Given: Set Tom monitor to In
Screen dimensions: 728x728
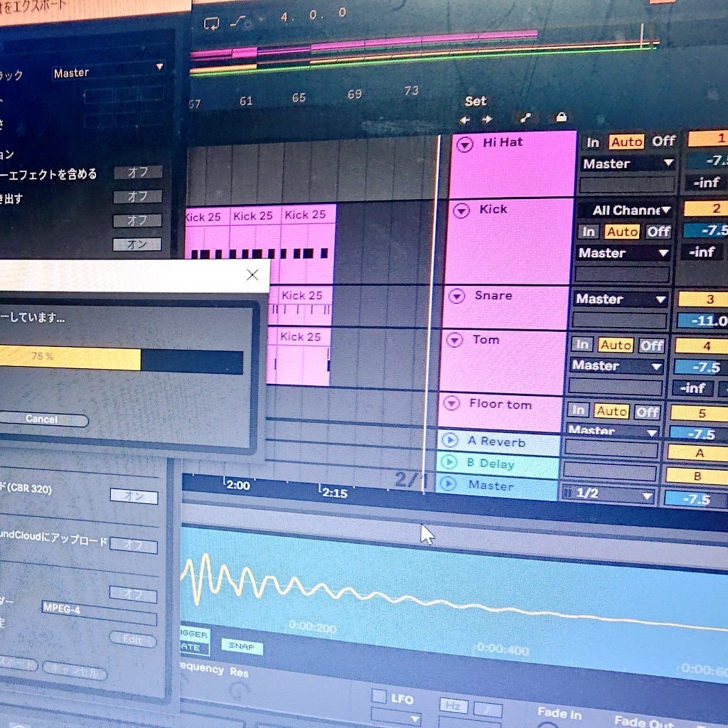Looking at the screenshot, I should click(x=582, y=344).
